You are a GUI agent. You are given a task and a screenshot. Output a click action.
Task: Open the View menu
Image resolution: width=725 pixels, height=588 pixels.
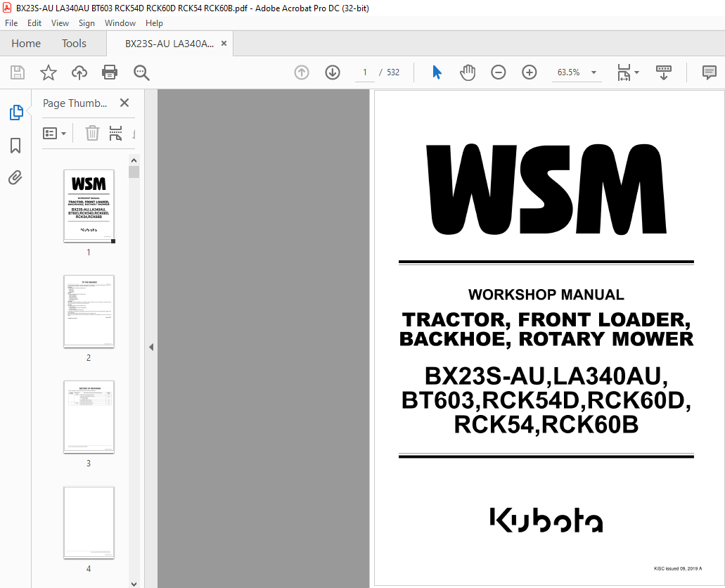(x=60, y=23)
